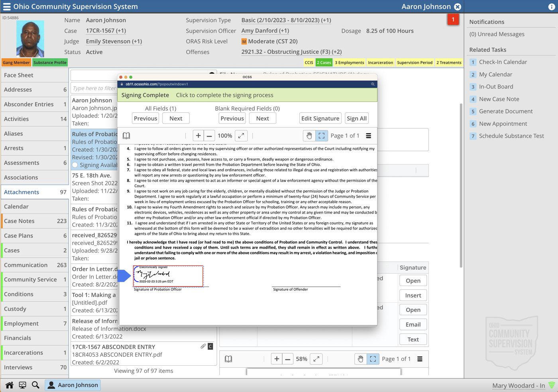Open the dashboard monitor icon in footer
Screen dimensions: 558x392
(x=22, y=385)
